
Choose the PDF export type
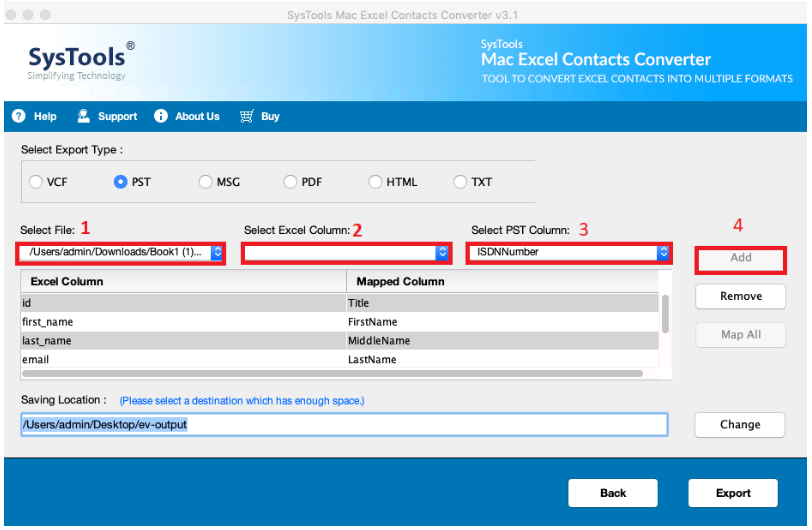(x=291, y=182)
